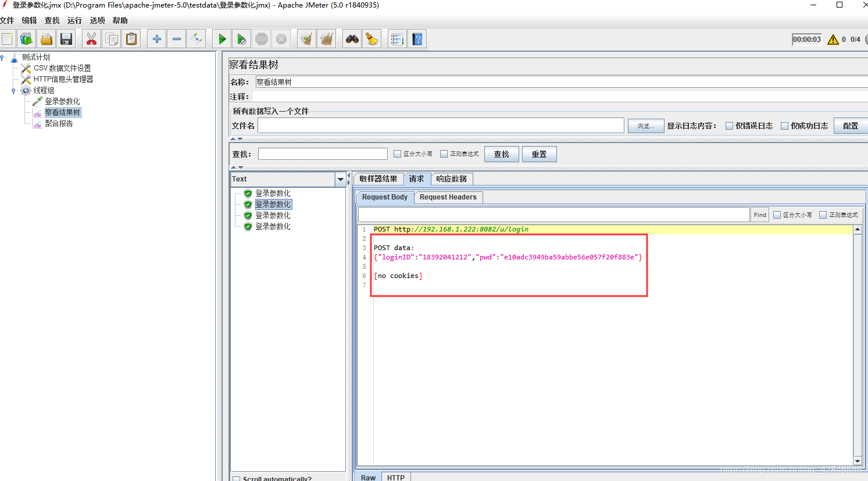Select CSV 数据文件设置 in the tree
Image resolution: width=868 pixels, height=481 pixels.
click(x=62, y=68)
